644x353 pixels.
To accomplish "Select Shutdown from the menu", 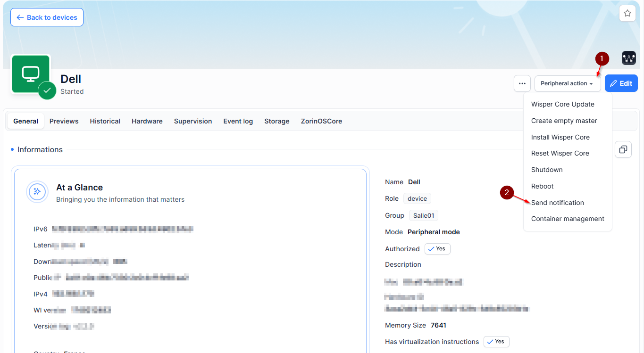I will click(547, 170).
